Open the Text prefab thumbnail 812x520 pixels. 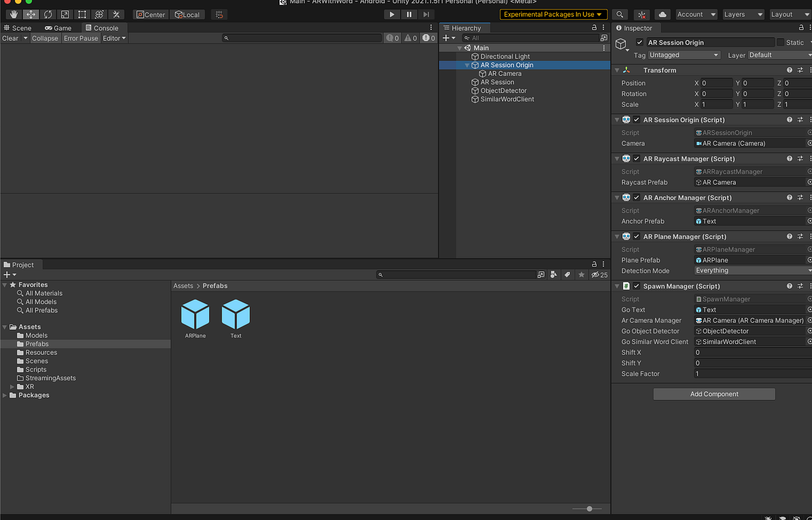pos(236,315)
